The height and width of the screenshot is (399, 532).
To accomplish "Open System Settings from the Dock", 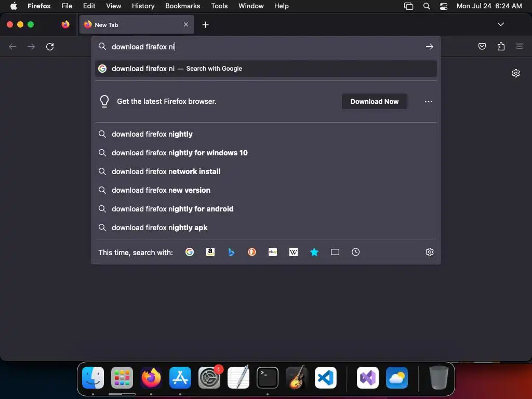I will tap(209, 378).
